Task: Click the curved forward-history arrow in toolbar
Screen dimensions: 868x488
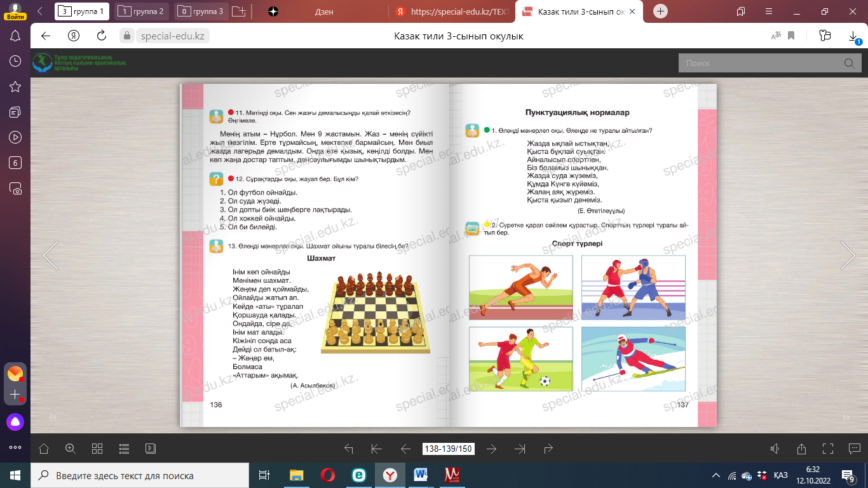Action: (x=548, y=449)
